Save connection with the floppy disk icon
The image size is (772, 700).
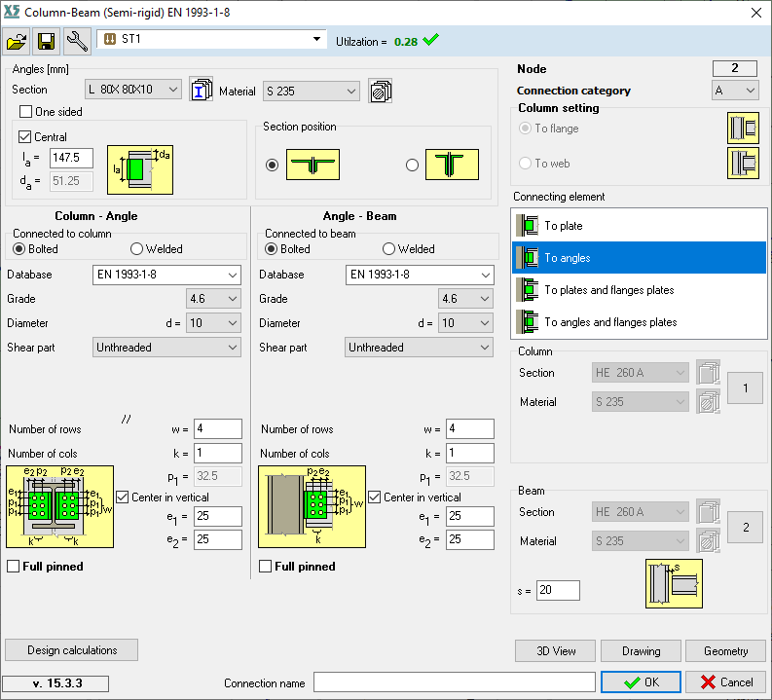click(47, 41)
